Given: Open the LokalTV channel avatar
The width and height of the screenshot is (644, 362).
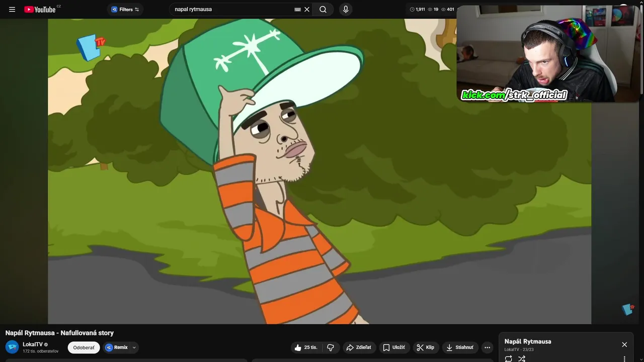Looking at the screenshot, I should point(12,347).
